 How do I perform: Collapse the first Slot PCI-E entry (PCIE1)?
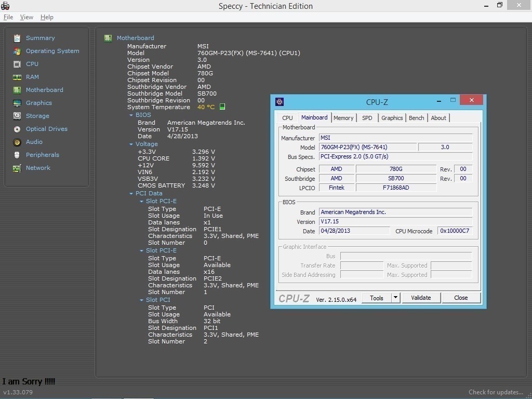pyautogui.click(x=141, y=201)
